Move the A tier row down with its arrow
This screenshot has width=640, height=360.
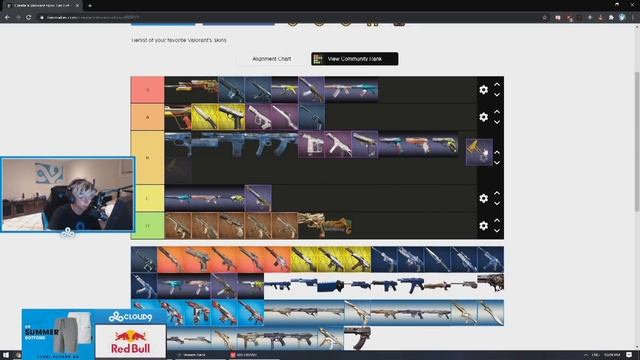click(x=497, y=122)
